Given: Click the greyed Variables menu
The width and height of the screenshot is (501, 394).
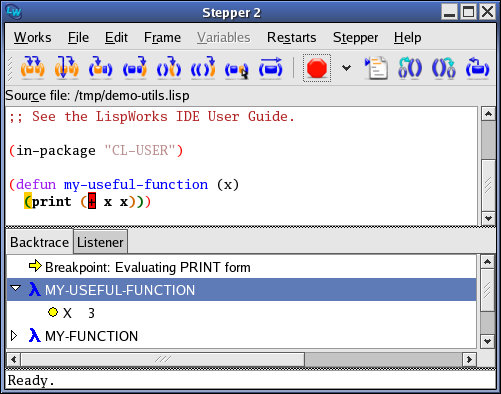Looking at the screenshot, I should point(223,37).
